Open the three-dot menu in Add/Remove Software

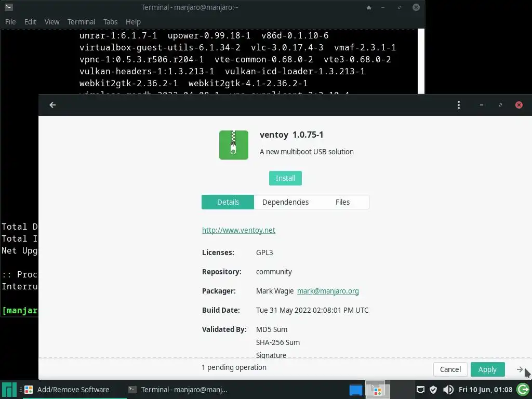(458, 105)
